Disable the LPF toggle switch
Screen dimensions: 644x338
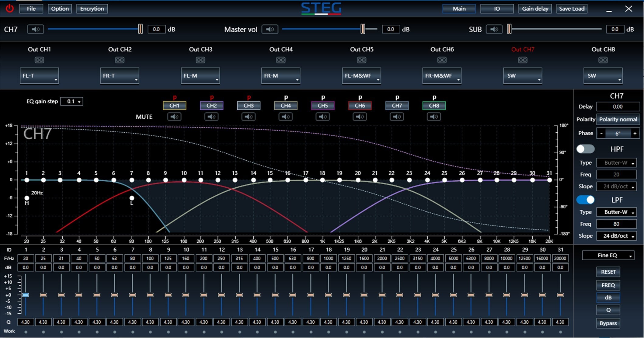(585, 200)
